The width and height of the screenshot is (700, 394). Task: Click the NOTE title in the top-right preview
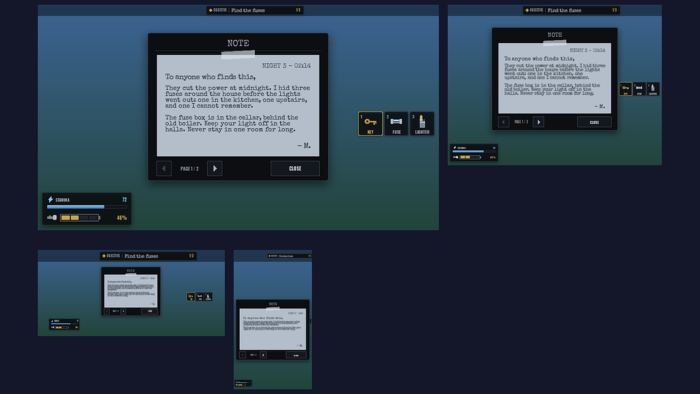coord(555,35)
